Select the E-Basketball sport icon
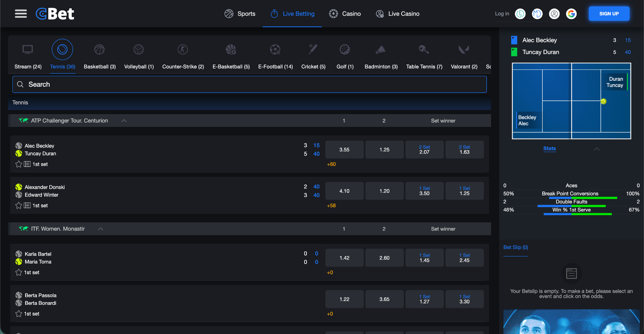This screenshot has width=644, height=334. pos(231,49)
